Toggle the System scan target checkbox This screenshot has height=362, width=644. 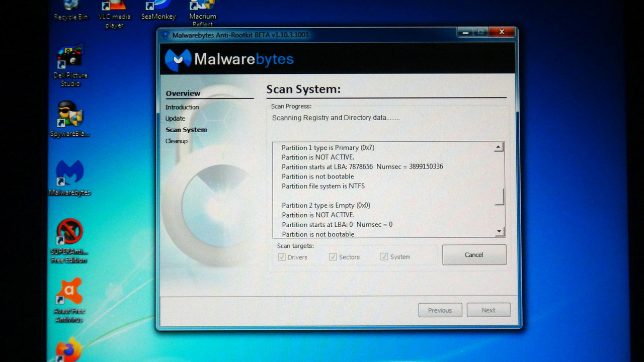(384, 257)
